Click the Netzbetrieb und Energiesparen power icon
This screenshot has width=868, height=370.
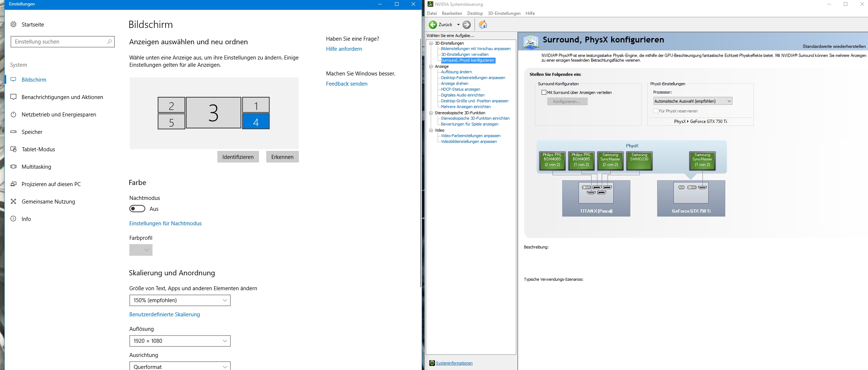click(x=13, y=114)
